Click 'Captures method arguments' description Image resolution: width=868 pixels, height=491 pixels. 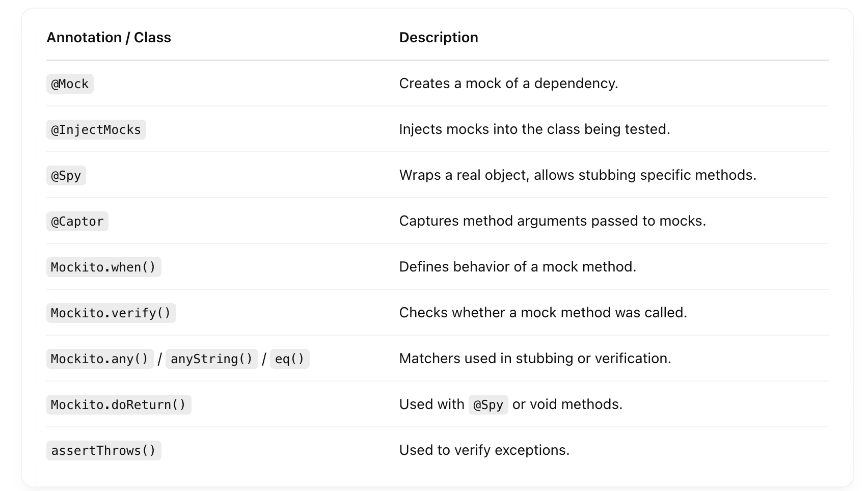point(552,221)
